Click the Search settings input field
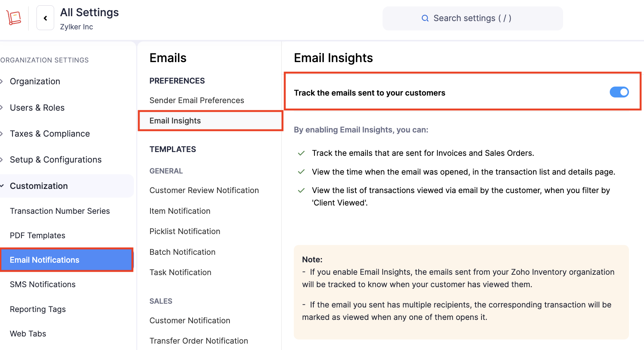 click(472, 18)
